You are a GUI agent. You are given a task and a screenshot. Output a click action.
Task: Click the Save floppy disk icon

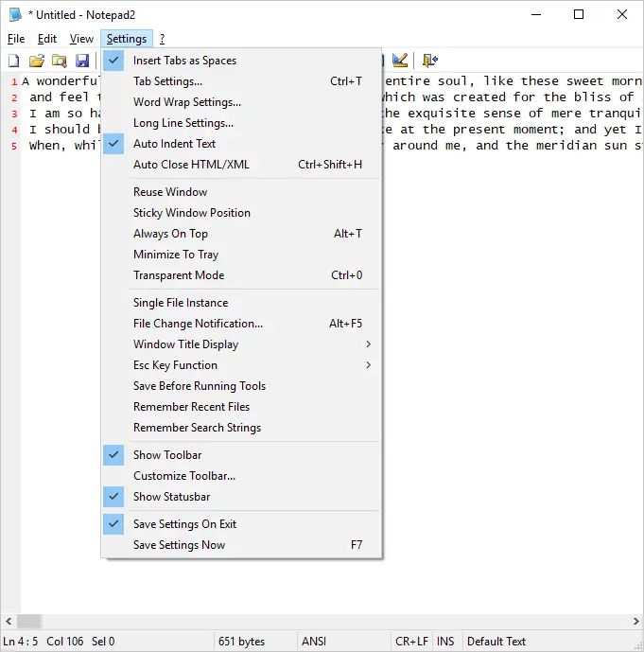[x=82, y=61]
